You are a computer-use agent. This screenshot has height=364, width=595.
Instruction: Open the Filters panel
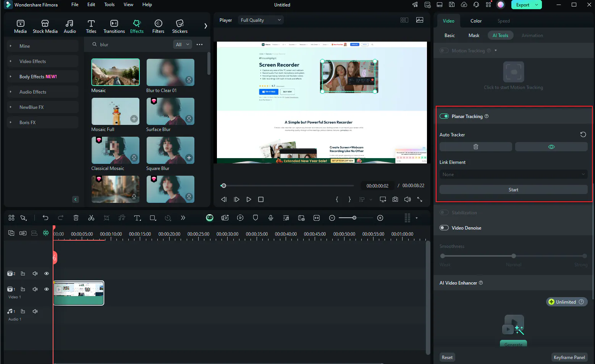pos(158,26)
